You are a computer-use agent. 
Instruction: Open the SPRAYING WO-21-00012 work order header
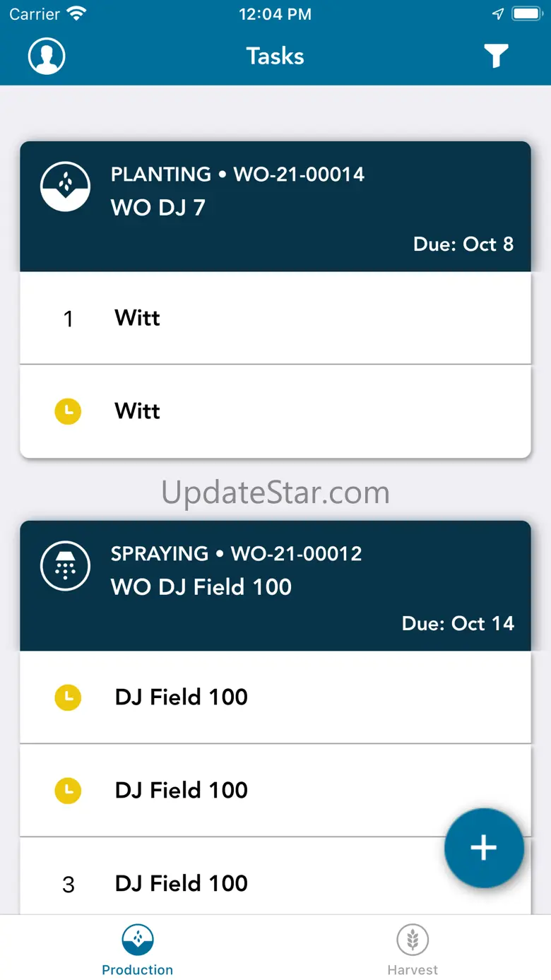(x=236, y=553)
